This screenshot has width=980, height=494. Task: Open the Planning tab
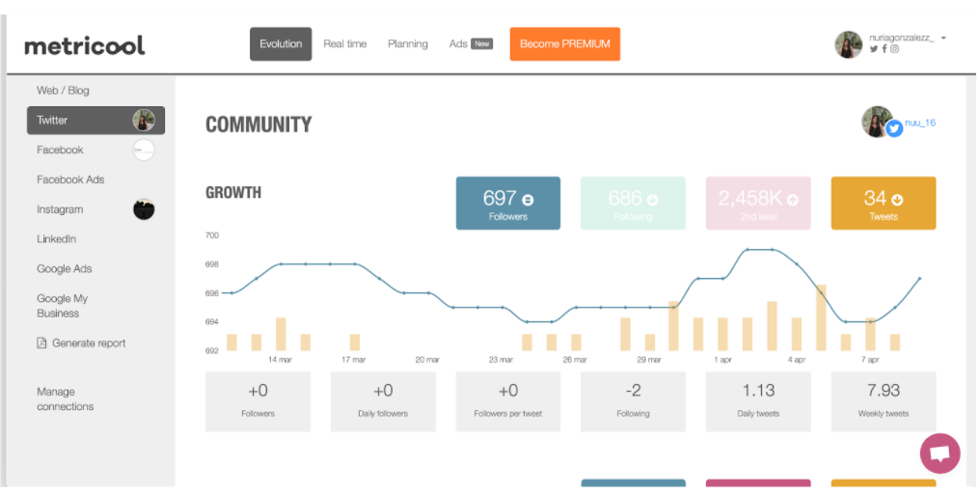(x=407, y=43)
